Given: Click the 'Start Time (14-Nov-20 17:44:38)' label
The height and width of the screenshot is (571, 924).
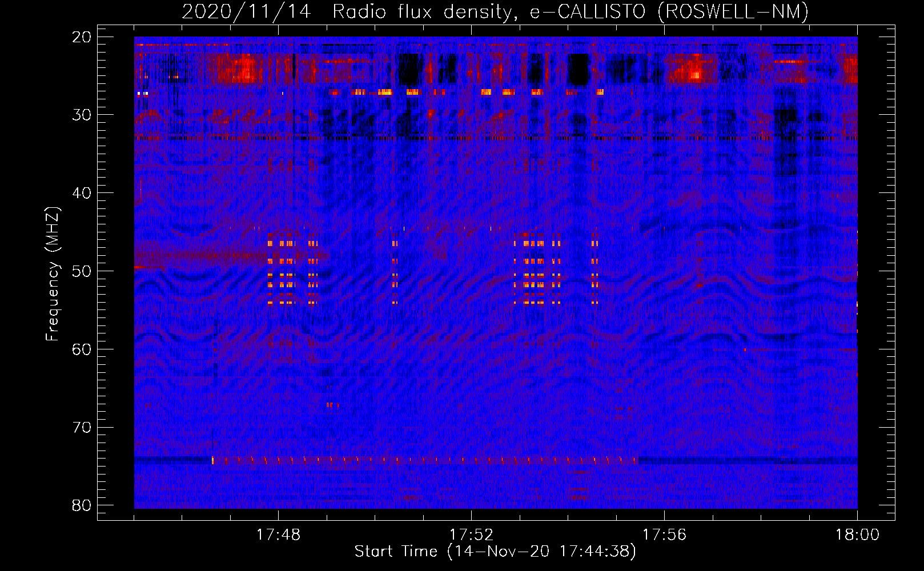Looking at the screenshot, I should 495,552.
